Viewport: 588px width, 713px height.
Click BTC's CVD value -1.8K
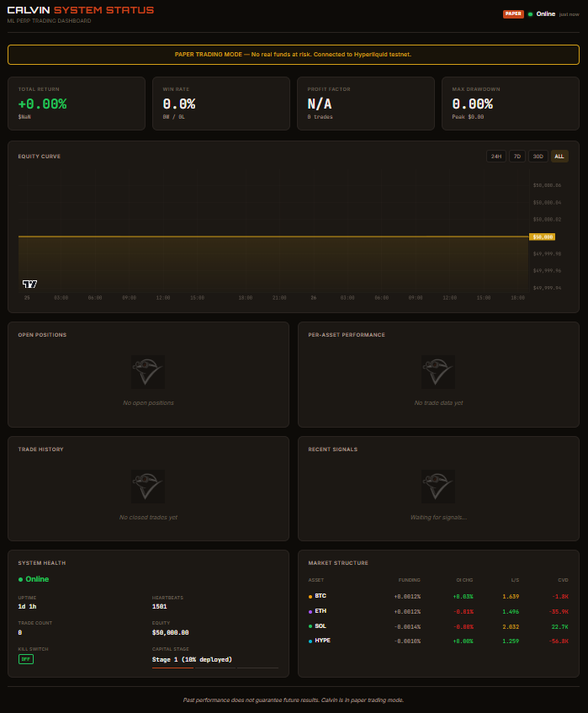(560, 597)
